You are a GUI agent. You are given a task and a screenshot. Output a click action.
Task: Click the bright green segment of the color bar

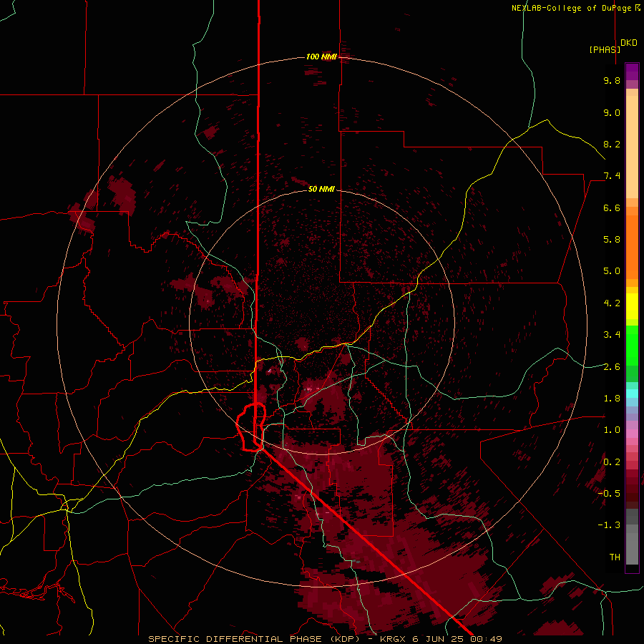(632, 345)
